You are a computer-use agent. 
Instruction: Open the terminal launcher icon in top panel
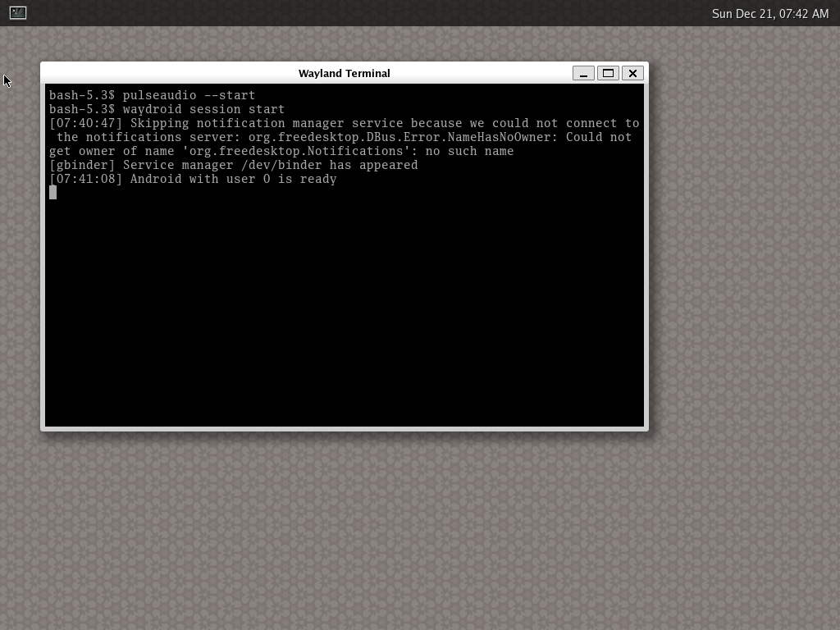pyautogui.click(x=17, y=12)
